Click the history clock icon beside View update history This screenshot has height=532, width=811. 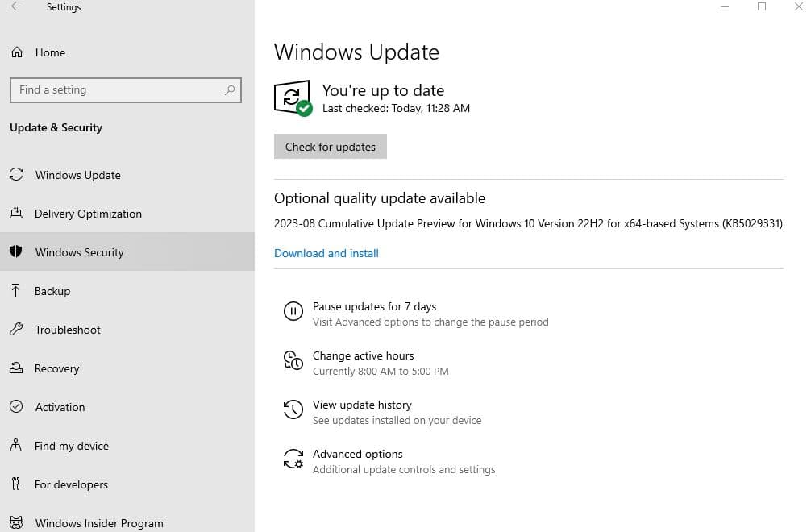click(x=293, y=409)
